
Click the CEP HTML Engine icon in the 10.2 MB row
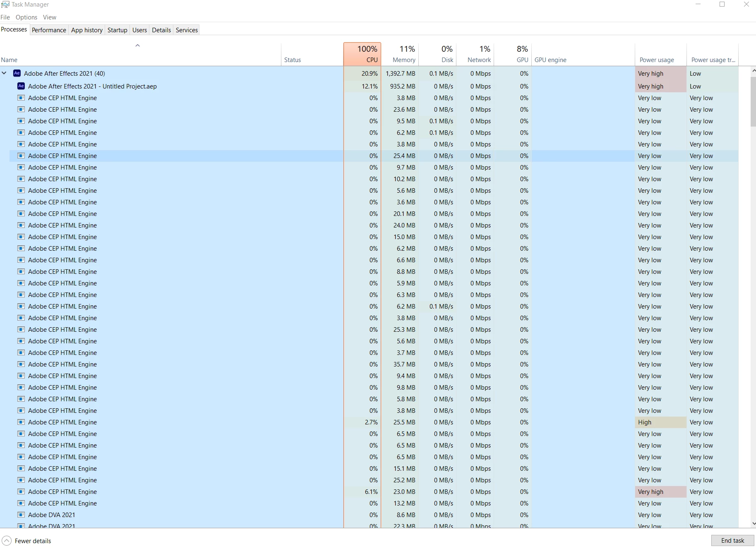21,179
